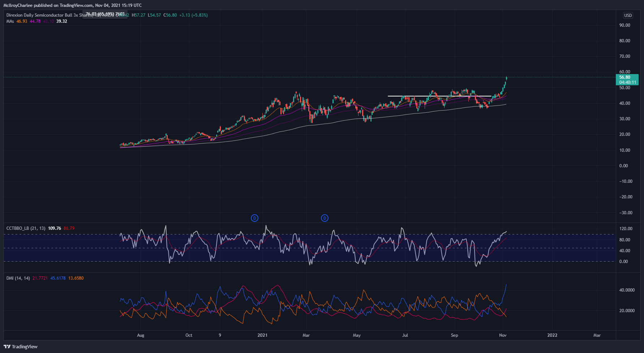Click the 2022 label on the time axis

tap(552, 335)
